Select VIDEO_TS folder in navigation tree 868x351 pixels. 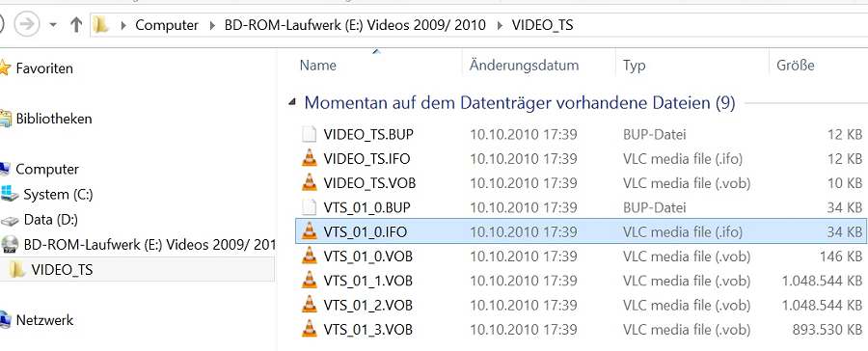pos(62,270)
